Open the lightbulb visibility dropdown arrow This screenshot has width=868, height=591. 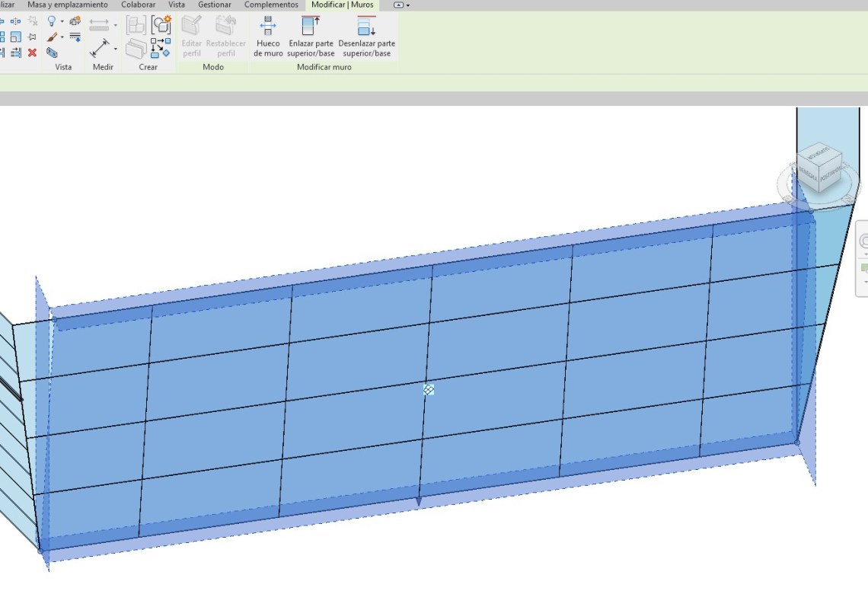coord(62,21)
